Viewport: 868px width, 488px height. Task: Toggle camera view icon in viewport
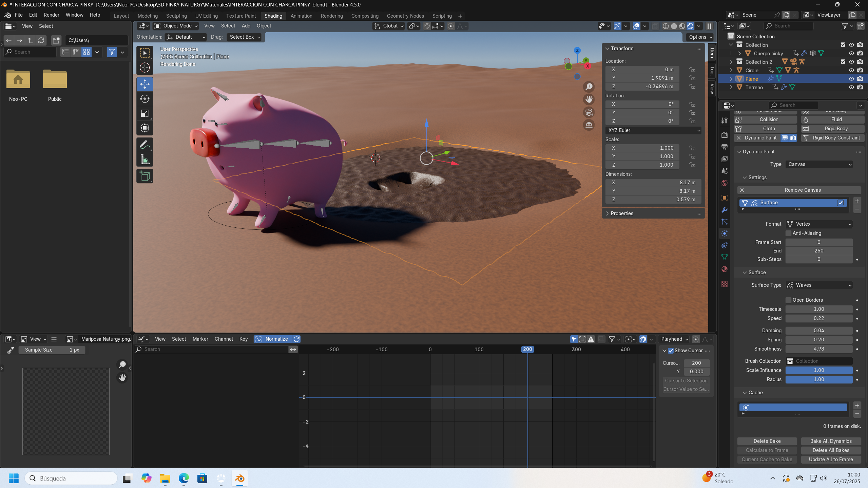(589, 112)
